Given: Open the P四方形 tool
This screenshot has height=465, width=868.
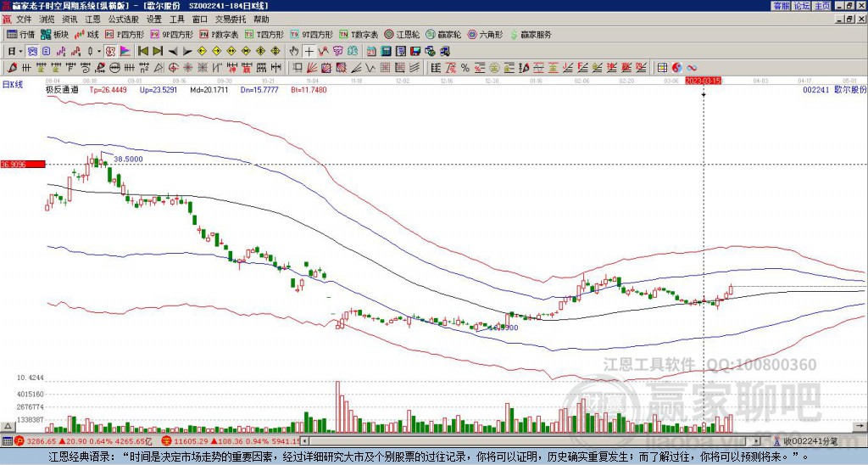Looking at the screenshot, I should pos(125,34).
